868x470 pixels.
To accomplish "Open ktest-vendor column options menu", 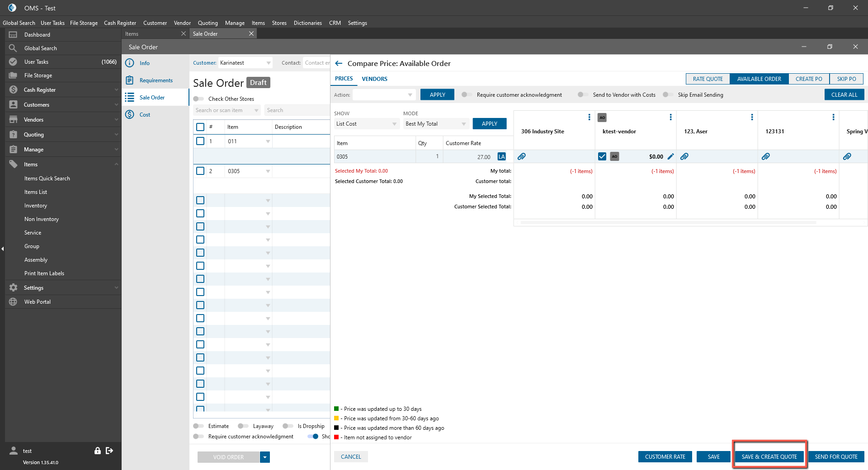I will click(670, 117).
